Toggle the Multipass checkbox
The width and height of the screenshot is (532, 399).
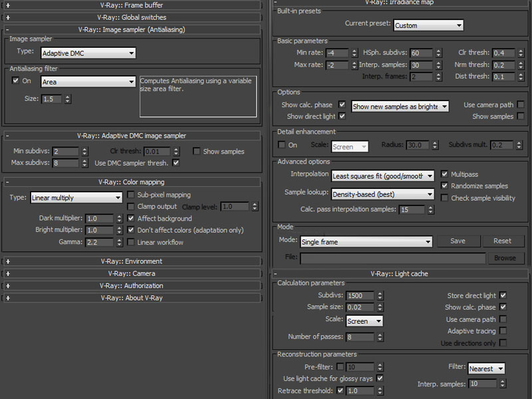444,174
